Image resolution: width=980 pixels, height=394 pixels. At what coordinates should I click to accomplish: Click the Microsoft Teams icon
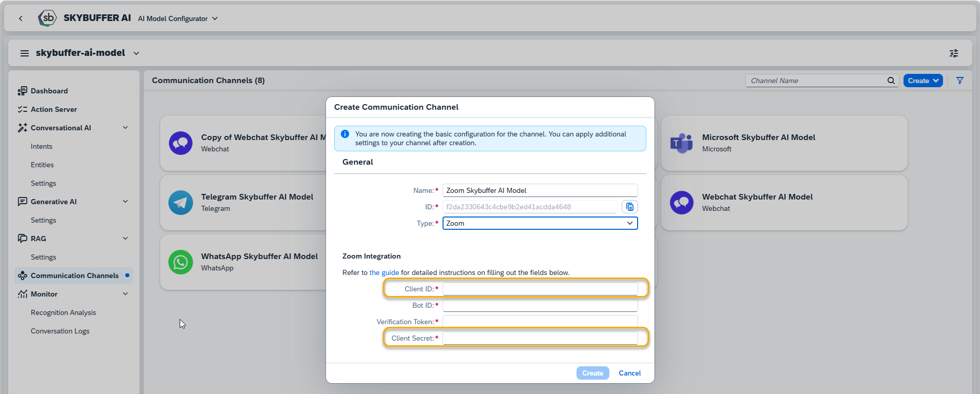(682, 143)
